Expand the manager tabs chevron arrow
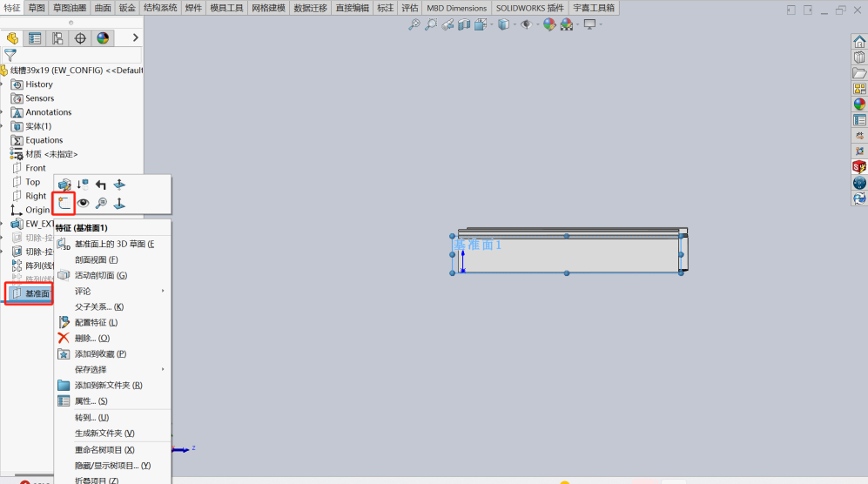Image resolution: width=868 pixels, height=484 pixels. point(135,37)
